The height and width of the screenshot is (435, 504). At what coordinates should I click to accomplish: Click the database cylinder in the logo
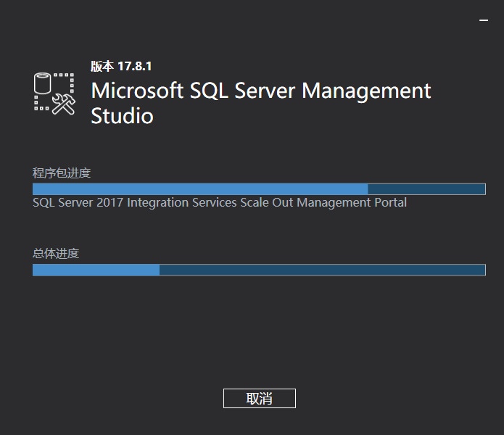coord(44,83)
